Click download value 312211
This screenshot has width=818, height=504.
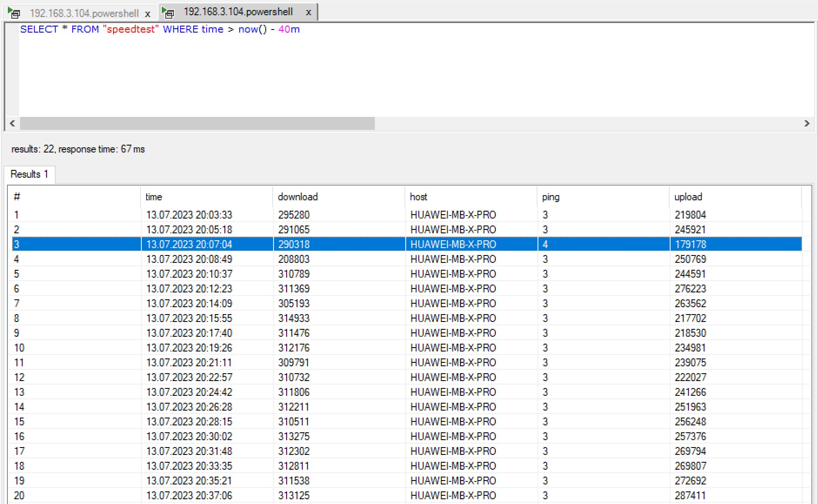(x=294, y=407)
